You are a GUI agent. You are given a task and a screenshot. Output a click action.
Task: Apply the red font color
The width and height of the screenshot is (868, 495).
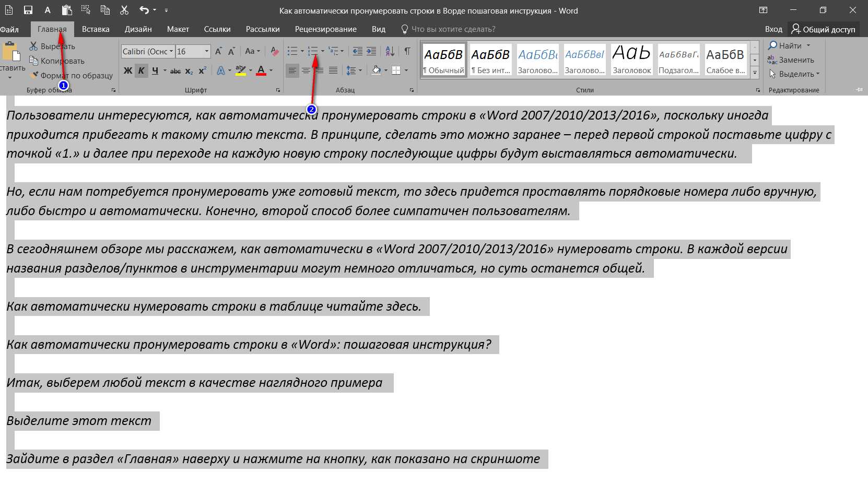(262, 70)
